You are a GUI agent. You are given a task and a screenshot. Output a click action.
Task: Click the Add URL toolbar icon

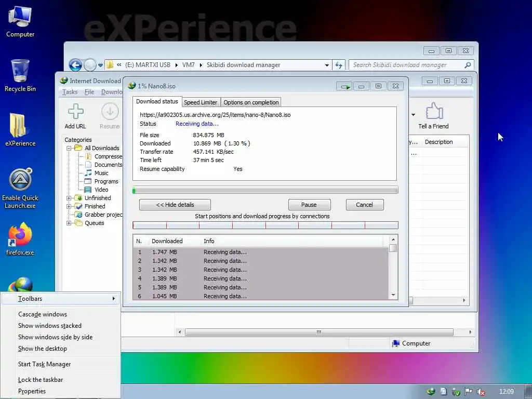(x=75, y=116)
